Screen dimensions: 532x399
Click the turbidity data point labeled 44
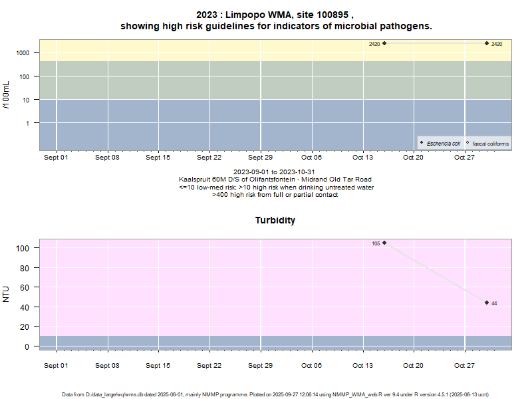click(x=487, y=303)
